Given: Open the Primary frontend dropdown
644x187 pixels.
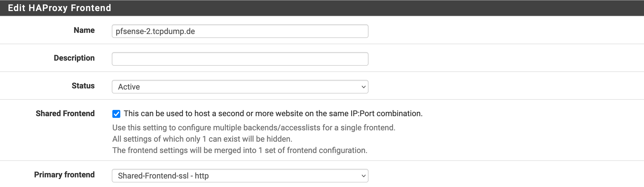Looking at the screenshot, I should [240, 176].
